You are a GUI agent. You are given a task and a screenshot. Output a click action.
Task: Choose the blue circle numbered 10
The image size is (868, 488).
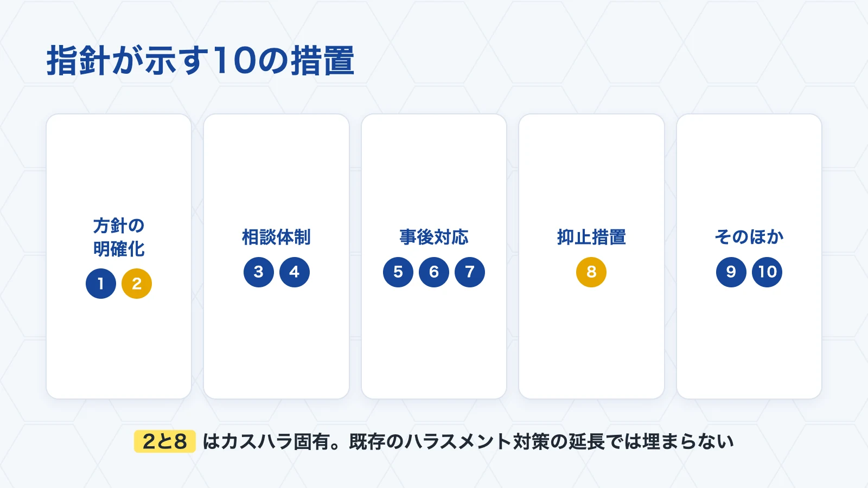[767, 272]
